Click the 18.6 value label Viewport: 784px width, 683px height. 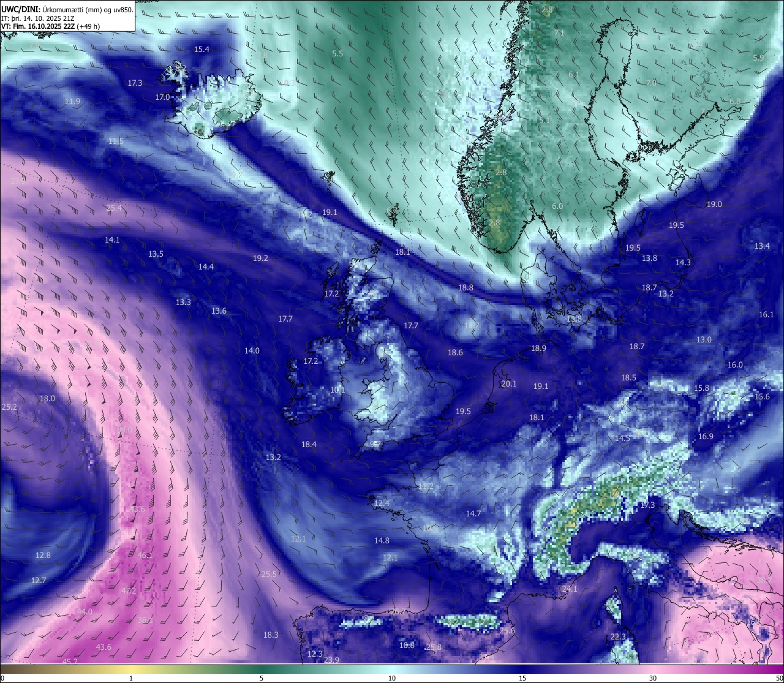[455, 352]
